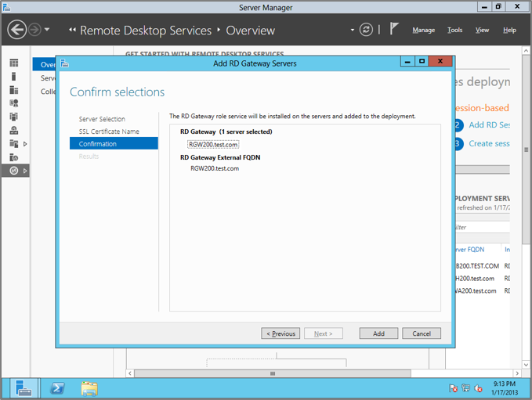532x400 pixels.
Task: Open File Explorer from the taskbar
Action: [89, 387]
